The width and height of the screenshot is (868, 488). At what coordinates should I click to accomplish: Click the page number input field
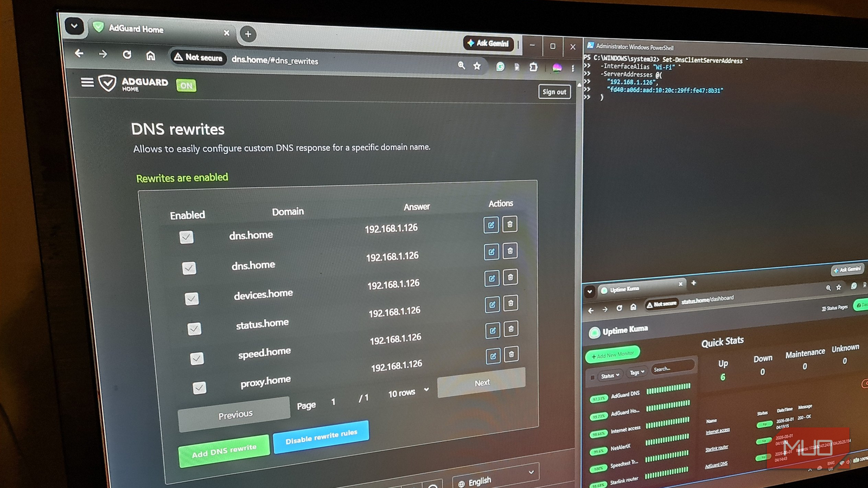pyautogui.click(x=333, y=402)
